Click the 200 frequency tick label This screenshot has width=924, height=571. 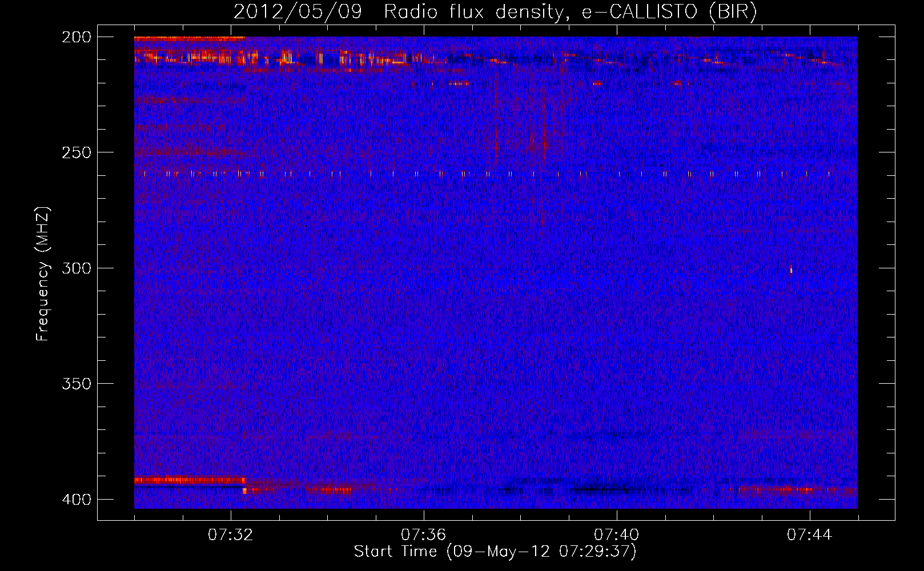click(x=76, y=38)
